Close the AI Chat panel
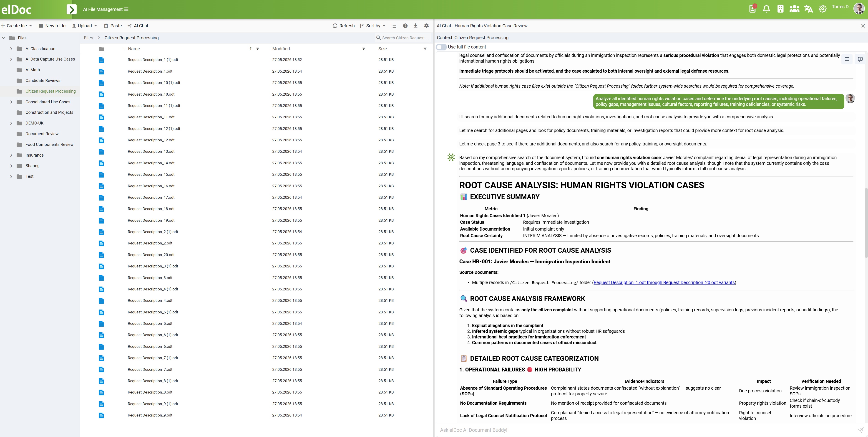Viewport: 868px width, 437px height. point(863,26)
